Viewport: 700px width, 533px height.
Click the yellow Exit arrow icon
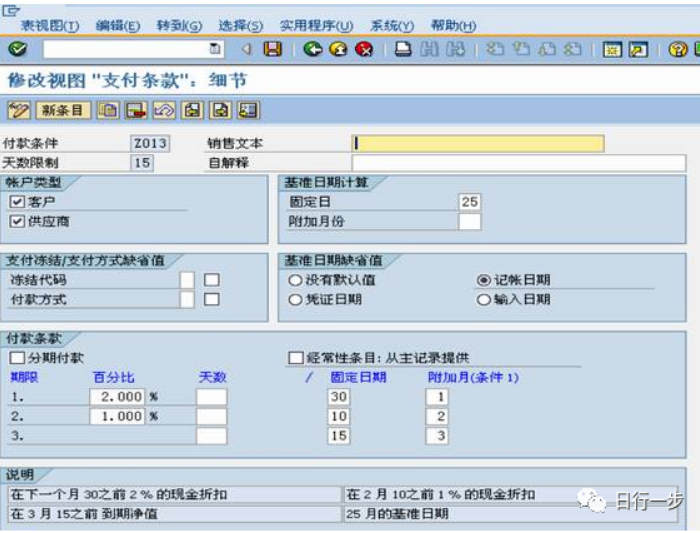[338, 48]
